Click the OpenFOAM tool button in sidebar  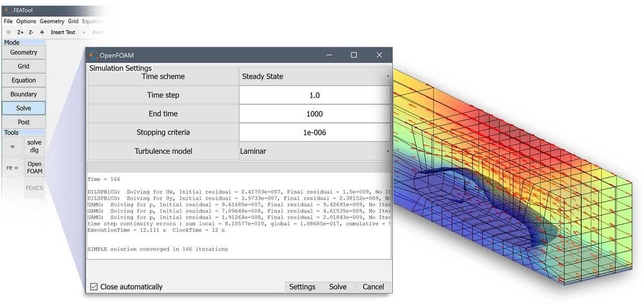[x=34, y=168]
